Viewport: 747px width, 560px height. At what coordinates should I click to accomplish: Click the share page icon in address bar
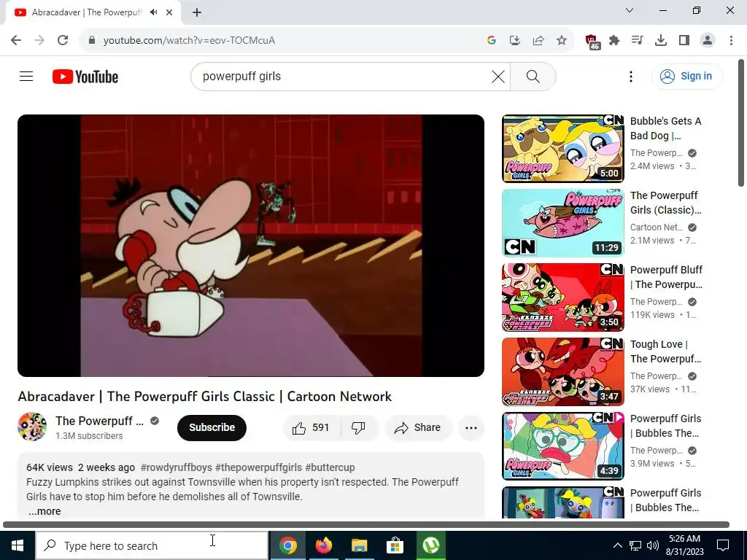(538, 41)
